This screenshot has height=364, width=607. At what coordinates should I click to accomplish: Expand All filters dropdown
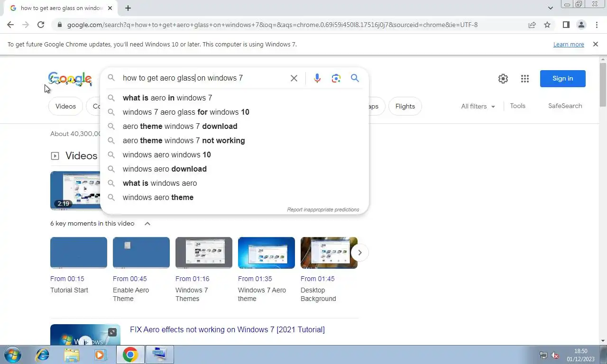pyautogui.click(x=478, y=106)
